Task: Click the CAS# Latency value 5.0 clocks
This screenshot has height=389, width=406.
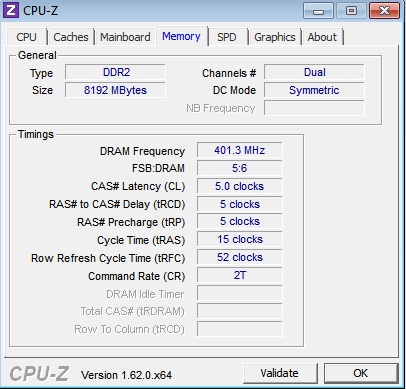Action: click(x=239, y=186)
